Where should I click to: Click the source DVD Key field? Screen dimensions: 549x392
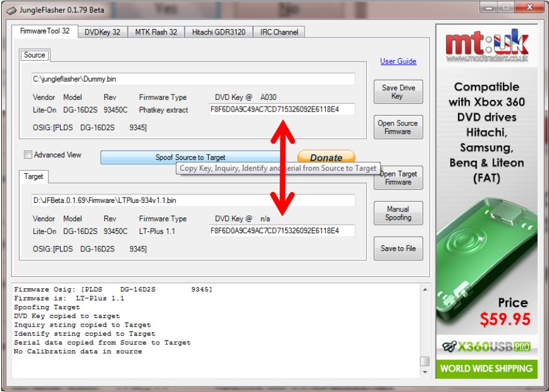pyautogui.click(x=282, y=110)
